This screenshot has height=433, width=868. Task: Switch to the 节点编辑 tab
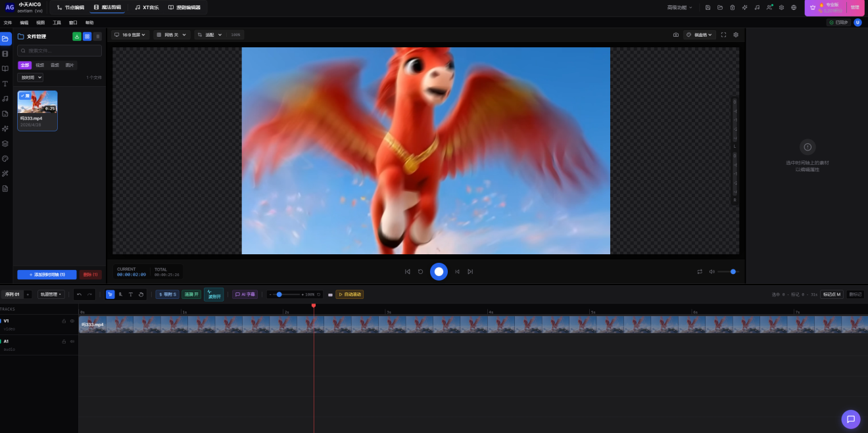(x=70, y=7)
